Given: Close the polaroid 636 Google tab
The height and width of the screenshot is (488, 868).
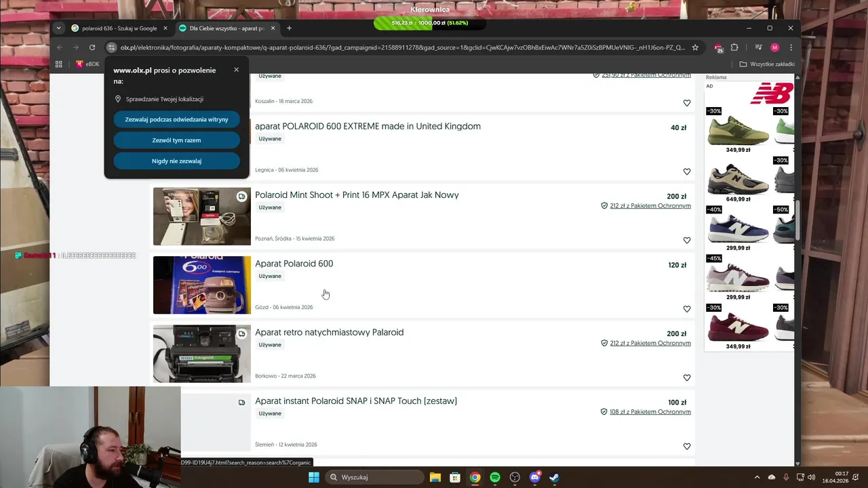Looking at the screenshot, I should tap(165, 28).
